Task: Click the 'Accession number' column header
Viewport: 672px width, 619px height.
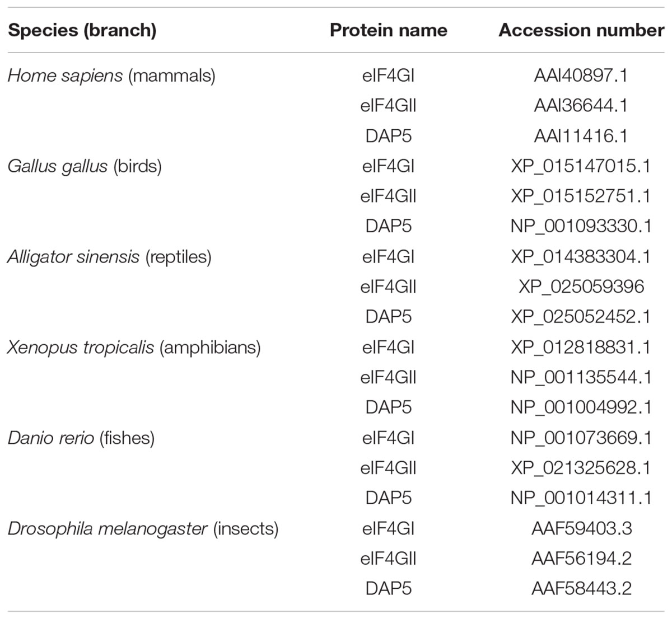Action: tap(581, 30)
